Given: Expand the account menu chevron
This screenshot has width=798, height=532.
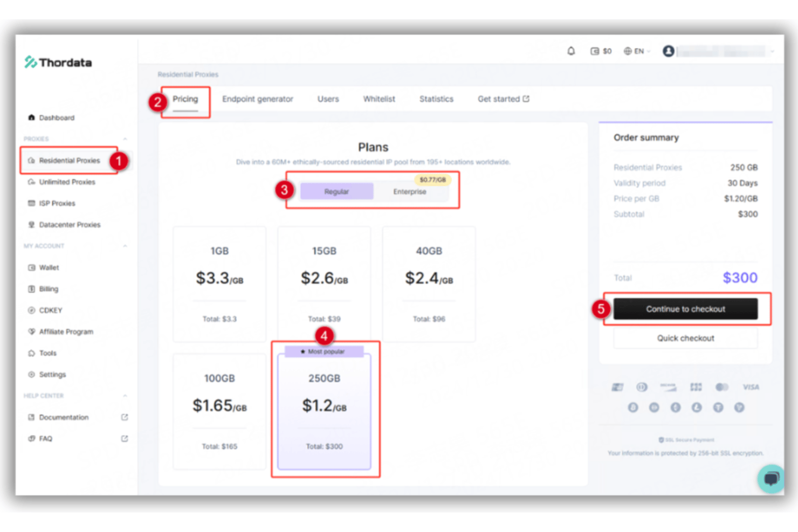Looking at the screenshot, I should 772,52.
